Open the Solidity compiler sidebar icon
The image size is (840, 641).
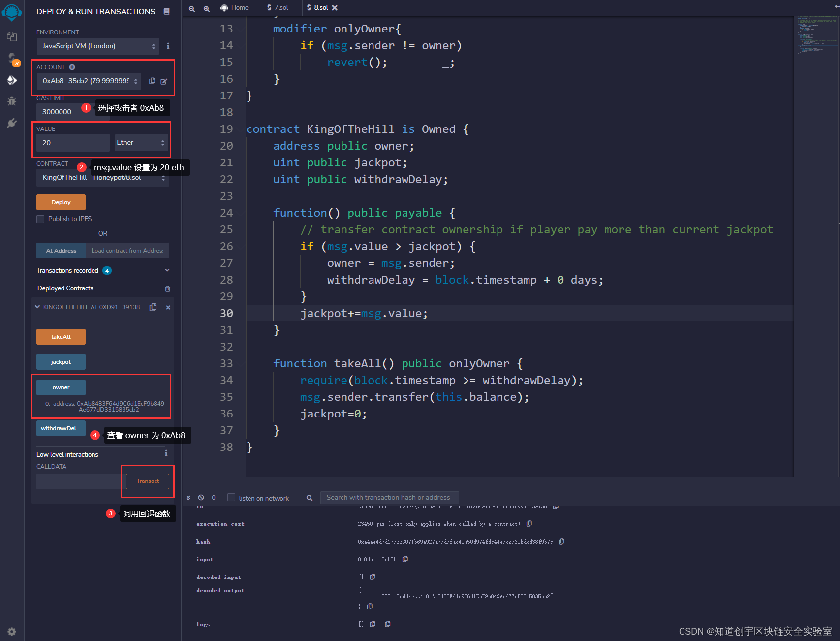[x=12, y=59]
